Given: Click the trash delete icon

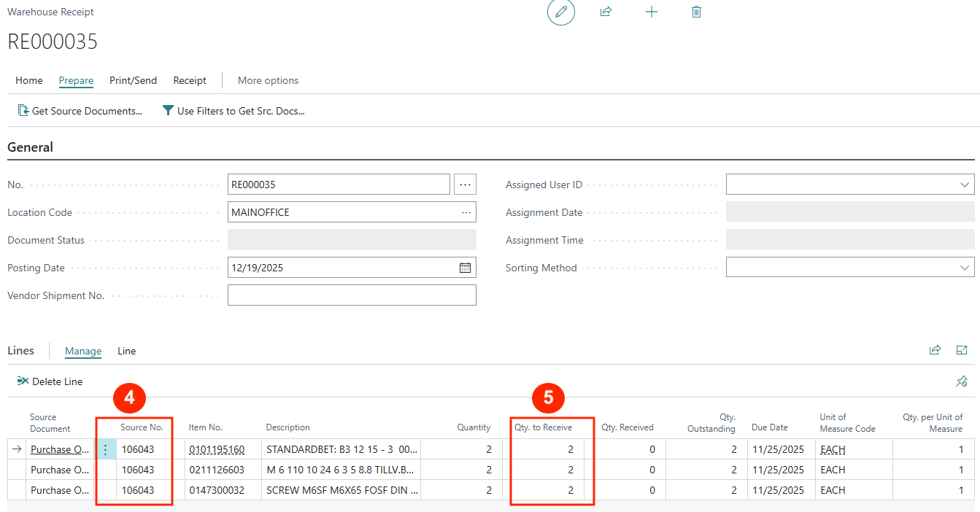Looking at the screenshot, I should [696, 12].
